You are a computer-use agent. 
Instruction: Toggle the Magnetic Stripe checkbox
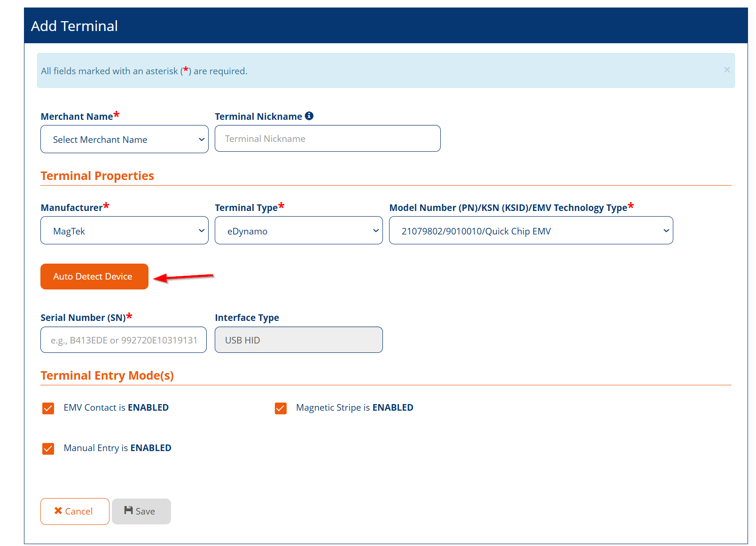[281, 408]
